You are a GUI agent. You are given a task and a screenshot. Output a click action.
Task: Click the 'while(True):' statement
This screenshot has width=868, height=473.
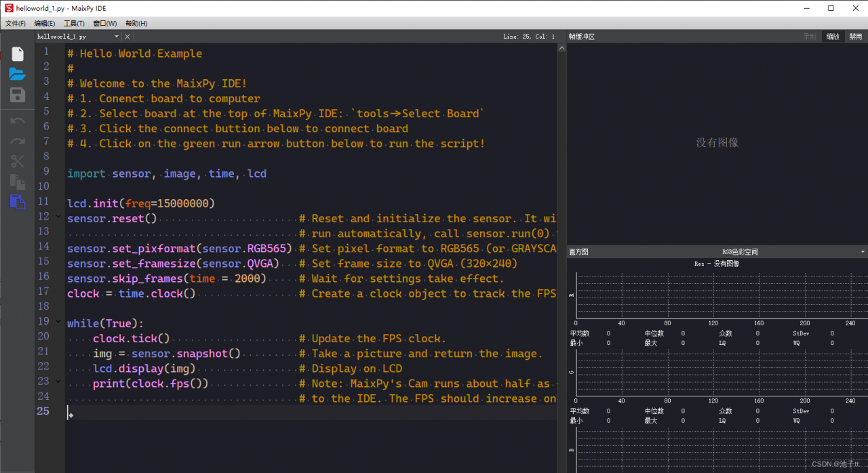tap(106, 323)
